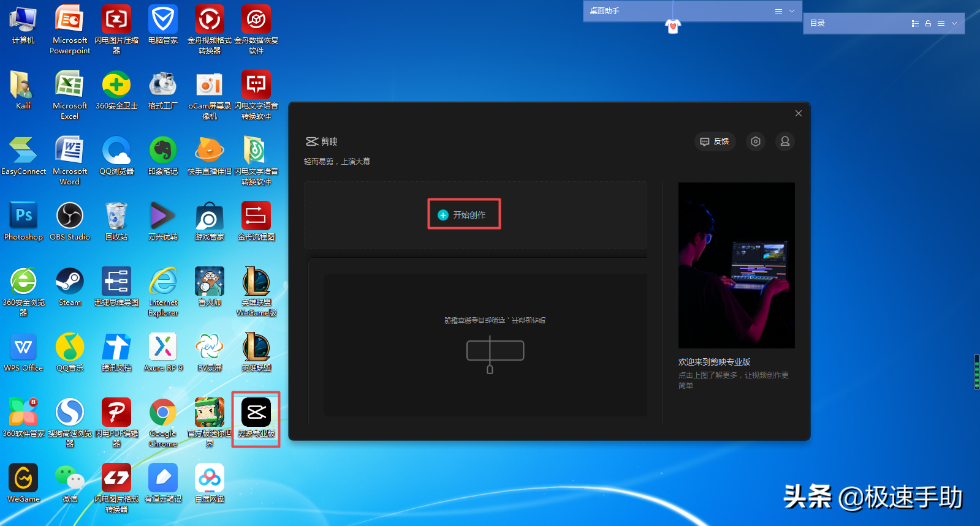The image size is (980, 526).
Task: Select the Microsoft Excel desktop icon
Action: click(x=70, y=94)
